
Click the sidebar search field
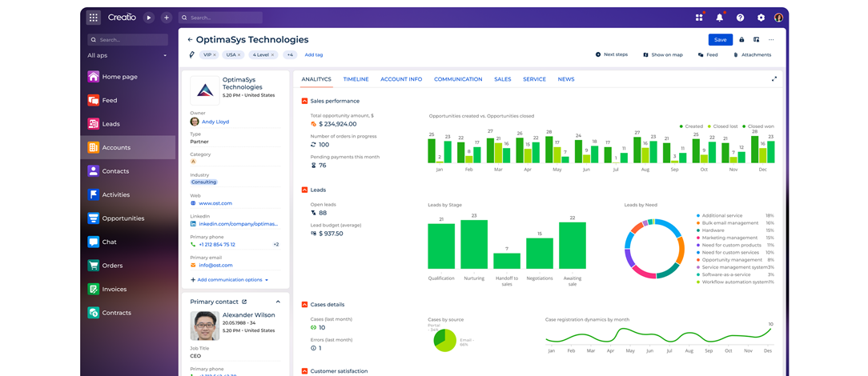[128, 40]
